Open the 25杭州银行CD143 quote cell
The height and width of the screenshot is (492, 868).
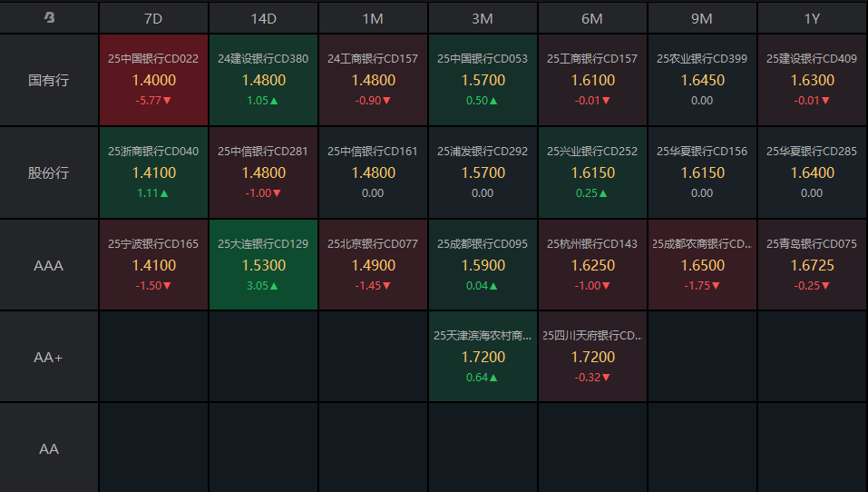[592, 265]
